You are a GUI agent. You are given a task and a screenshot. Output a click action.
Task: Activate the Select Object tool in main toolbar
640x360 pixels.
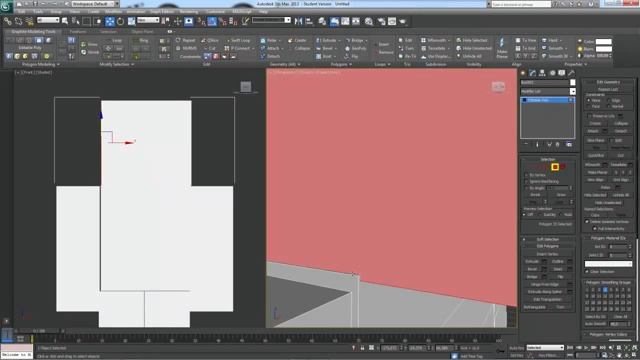click(x=65, y=21)
